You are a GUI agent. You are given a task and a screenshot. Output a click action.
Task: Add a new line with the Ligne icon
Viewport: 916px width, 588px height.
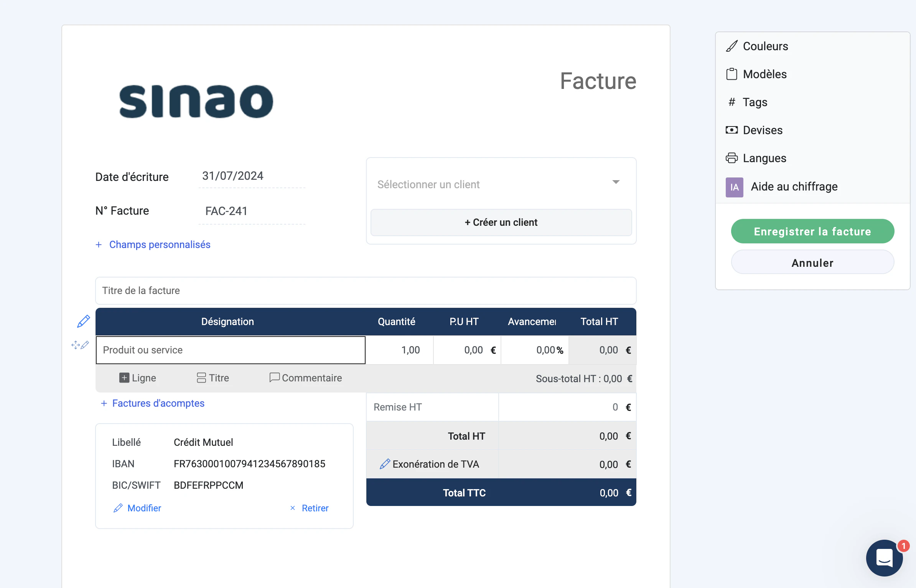124,378
